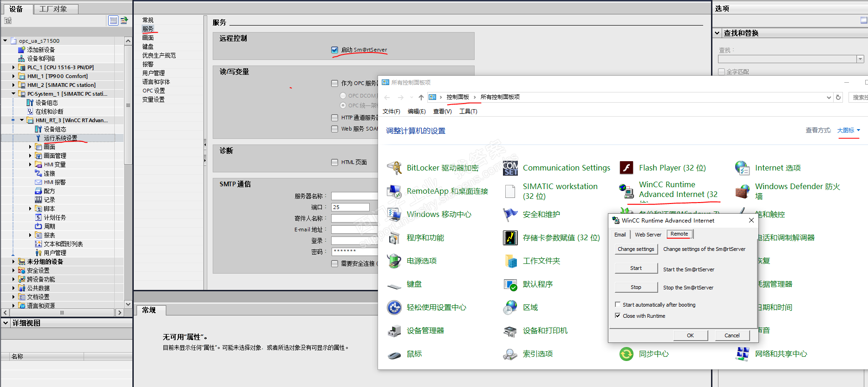The height and width of the screenshot is (387, 868).
Task: Click the up-folder arrow in Control Panel
Action: coord(421,97)
